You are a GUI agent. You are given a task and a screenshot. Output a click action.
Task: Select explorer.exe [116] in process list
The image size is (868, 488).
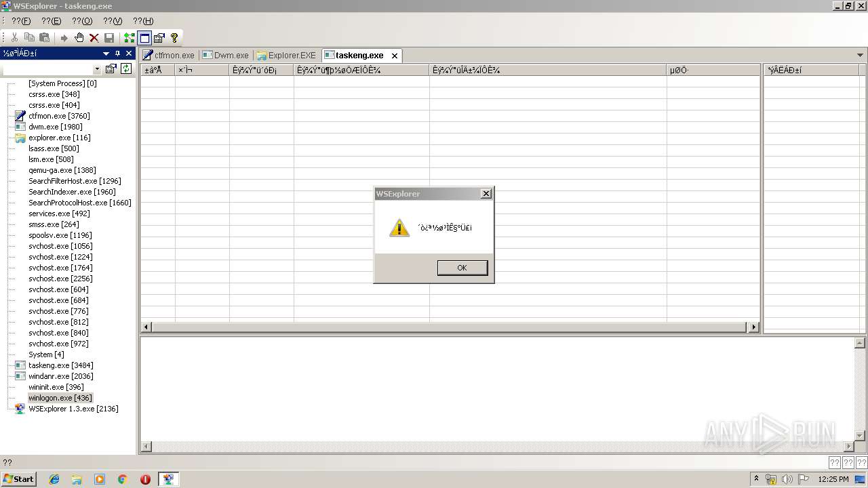click(x=60, y=138)
